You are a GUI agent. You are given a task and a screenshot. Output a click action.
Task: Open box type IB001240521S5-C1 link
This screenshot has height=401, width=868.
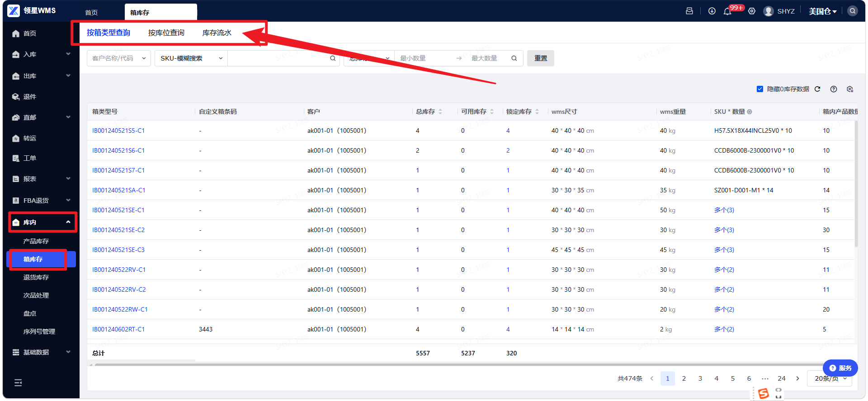pos(118,131)
